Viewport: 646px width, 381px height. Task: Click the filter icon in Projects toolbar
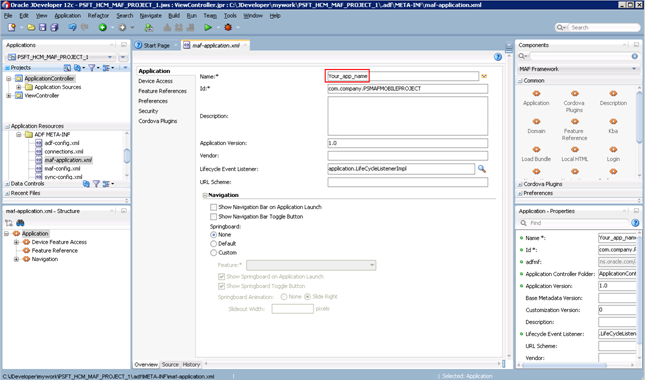[x=91, y=68]
